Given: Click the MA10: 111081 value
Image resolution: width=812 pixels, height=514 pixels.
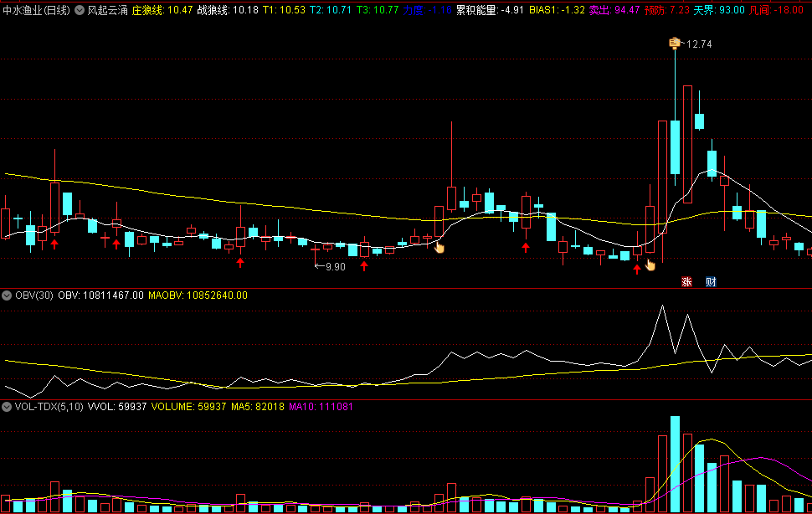Looking at the screenshot, I should 321,407.
